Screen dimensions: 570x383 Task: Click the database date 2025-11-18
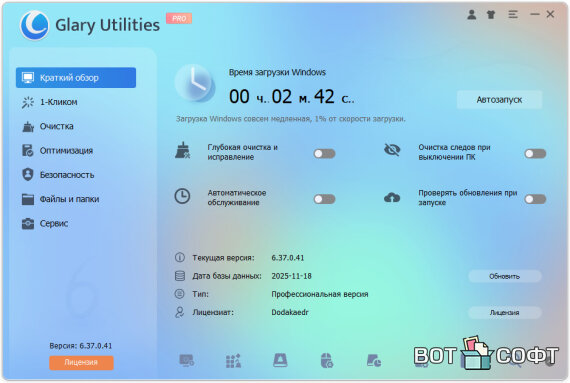pyautogui.click(x=292, y=276)
